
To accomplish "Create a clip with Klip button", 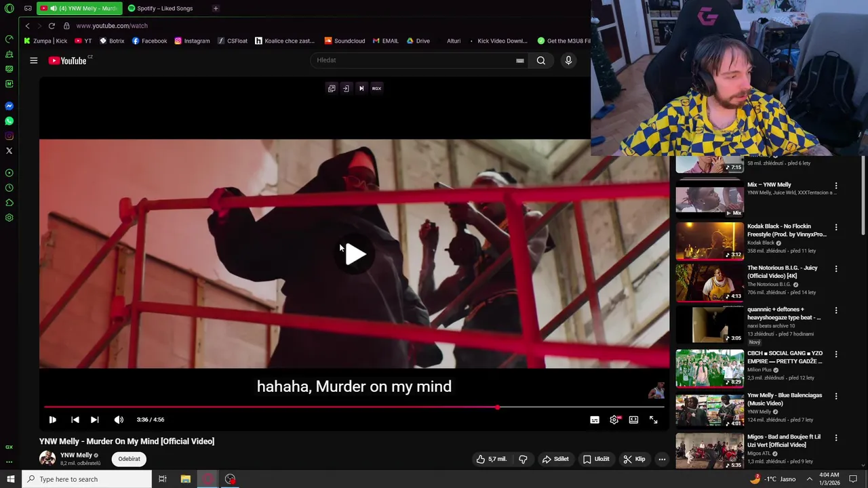I will [634, 459].
